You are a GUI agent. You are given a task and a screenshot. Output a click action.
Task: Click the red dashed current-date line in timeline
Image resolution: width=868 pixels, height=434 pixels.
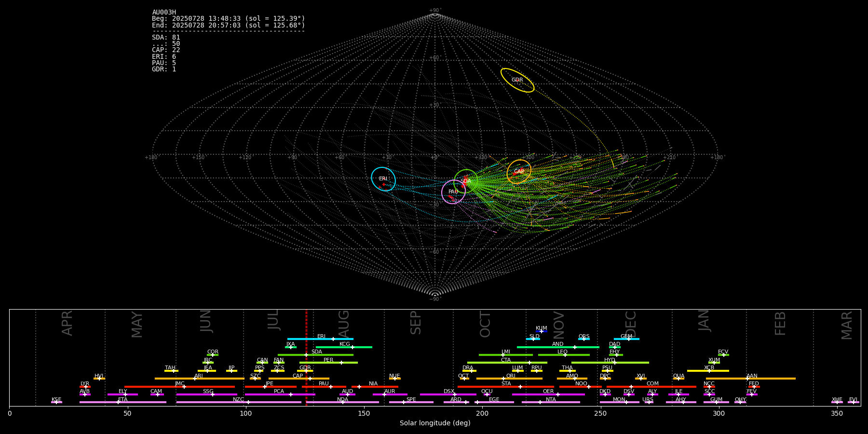click(306, 357)
